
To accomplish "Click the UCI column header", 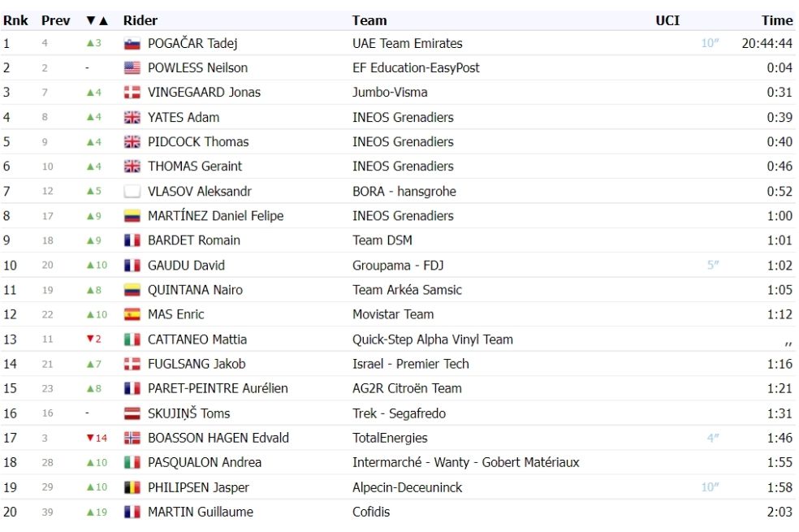I will (667, 21).
